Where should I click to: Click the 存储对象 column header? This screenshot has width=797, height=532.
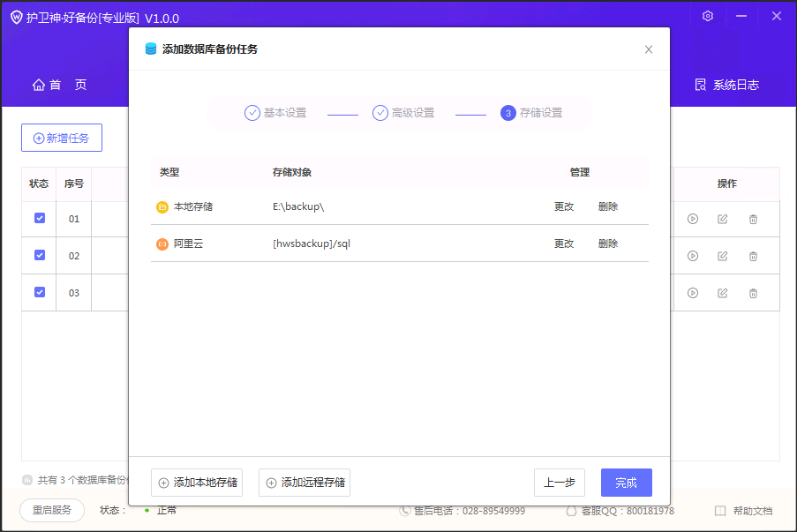pos(292,172)
